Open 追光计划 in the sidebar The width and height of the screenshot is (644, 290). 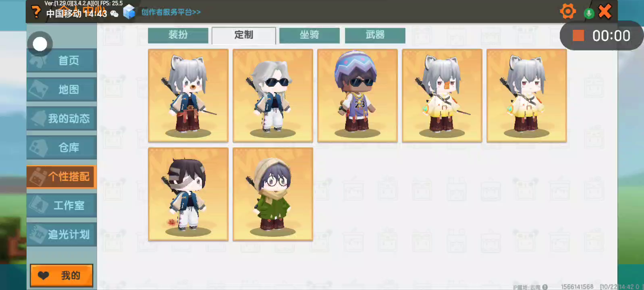(62, 234)
